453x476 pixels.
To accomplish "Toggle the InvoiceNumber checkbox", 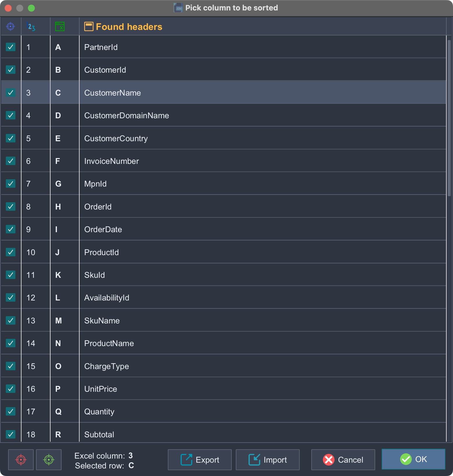I will pyautogui.click(x=10, y=161).
